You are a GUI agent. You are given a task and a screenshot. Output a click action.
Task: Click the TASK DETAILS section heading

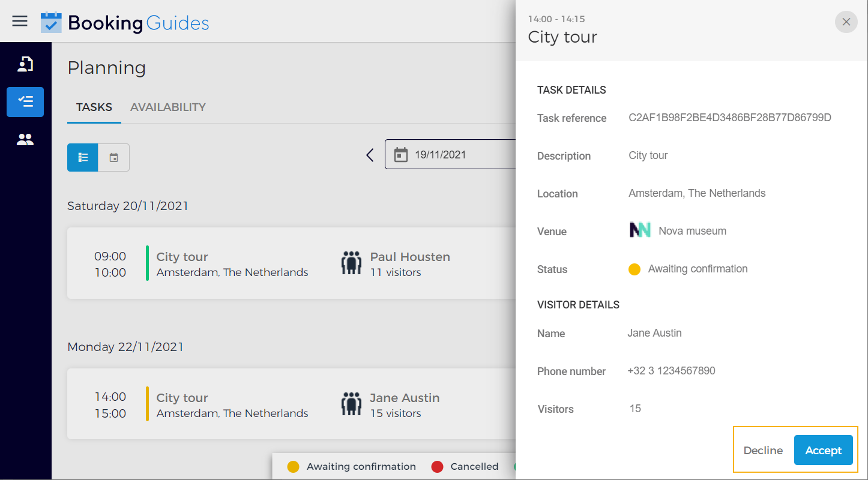[x=571, y=90]
